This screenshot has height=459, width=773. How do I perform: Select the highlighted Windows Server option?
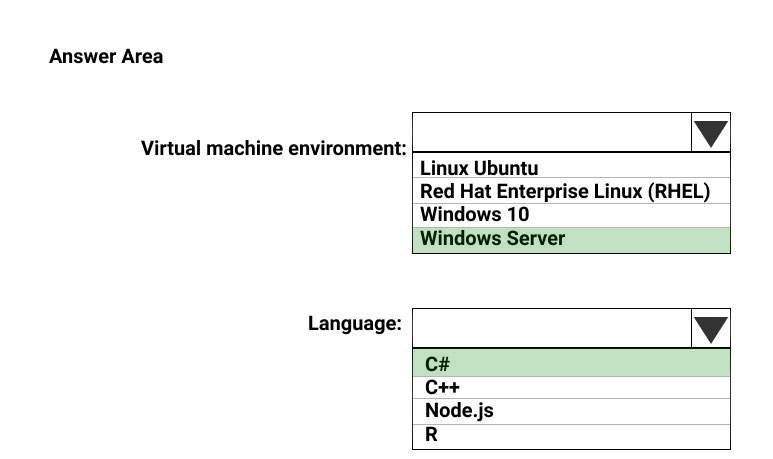click(x=571, y=240)
